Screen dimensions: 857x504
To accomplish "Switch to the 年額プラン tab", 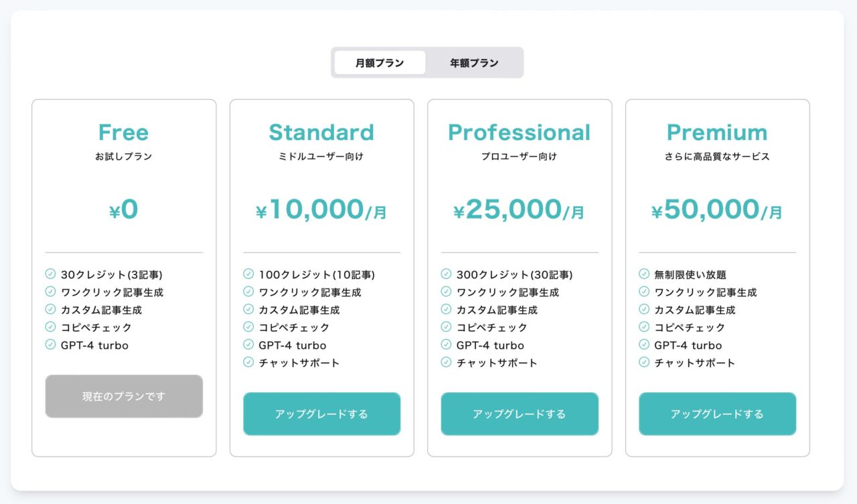I will click(474, 63).
